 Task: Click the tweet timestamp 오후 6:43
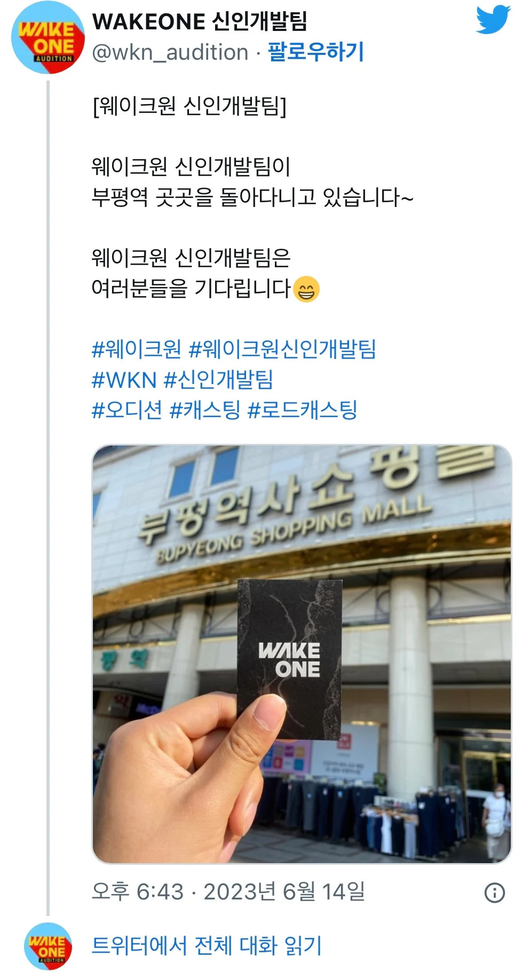tap(138, 891)
